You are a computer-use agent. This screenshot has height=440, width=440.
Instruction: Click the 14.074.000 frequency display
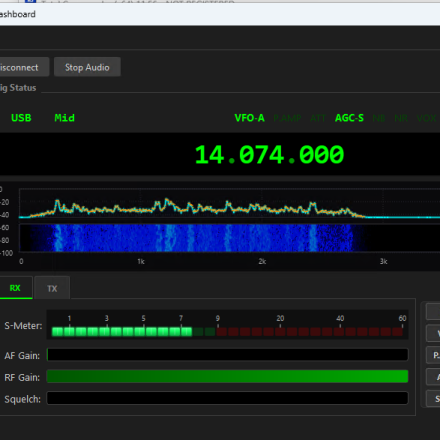(x=269, y=155)
